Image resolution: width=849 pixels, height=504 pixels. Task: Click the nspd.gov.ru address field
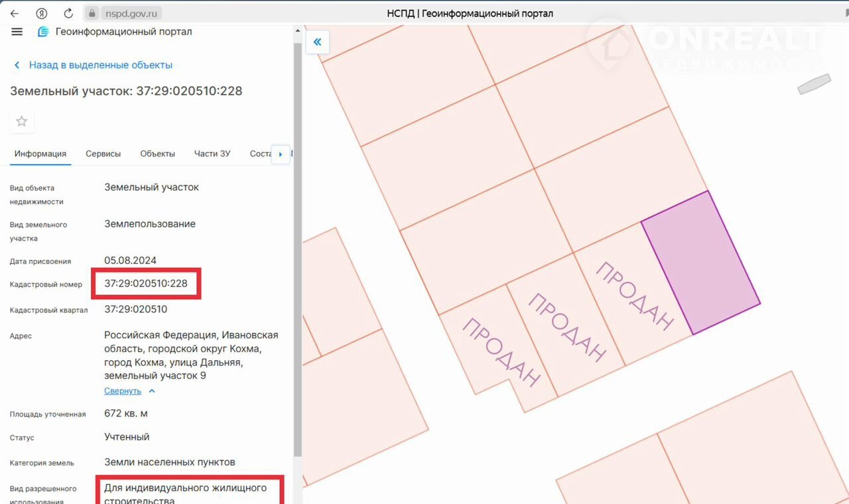pos(132,13)
